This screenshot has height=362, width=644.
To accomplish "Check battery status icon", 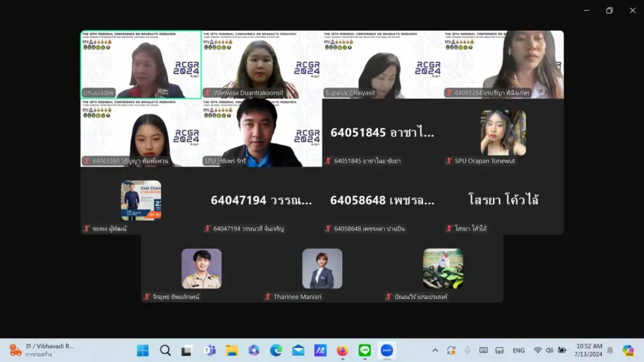I will point(562,351).
